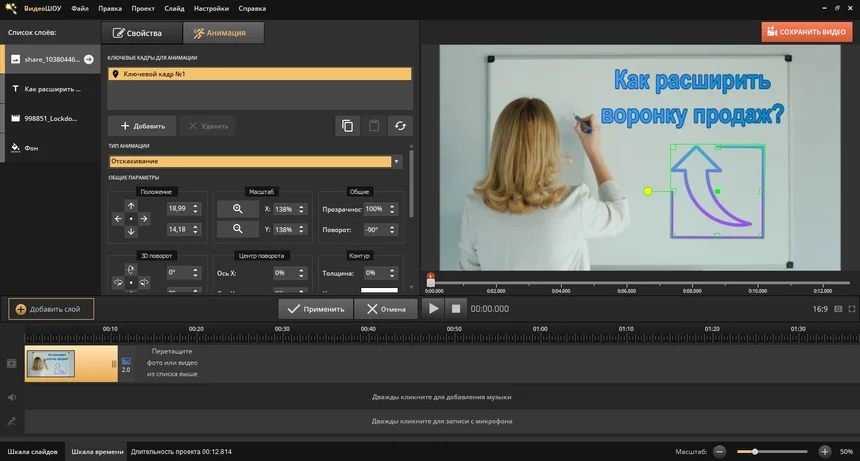This screenshot has height=461, width=860.
Task: Click the 16:9 aspect ratio label
Action: 820,309
